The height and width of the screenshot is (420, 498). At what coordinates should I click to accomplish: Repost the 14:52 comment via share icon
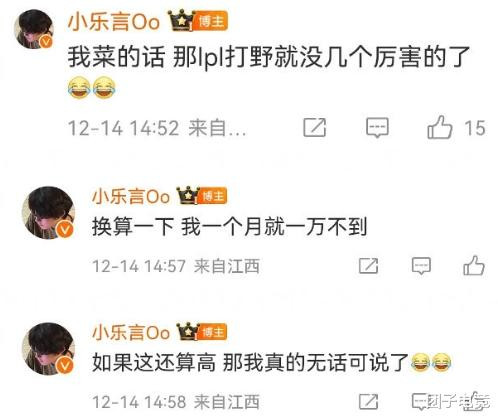click(x=314, y=127)
